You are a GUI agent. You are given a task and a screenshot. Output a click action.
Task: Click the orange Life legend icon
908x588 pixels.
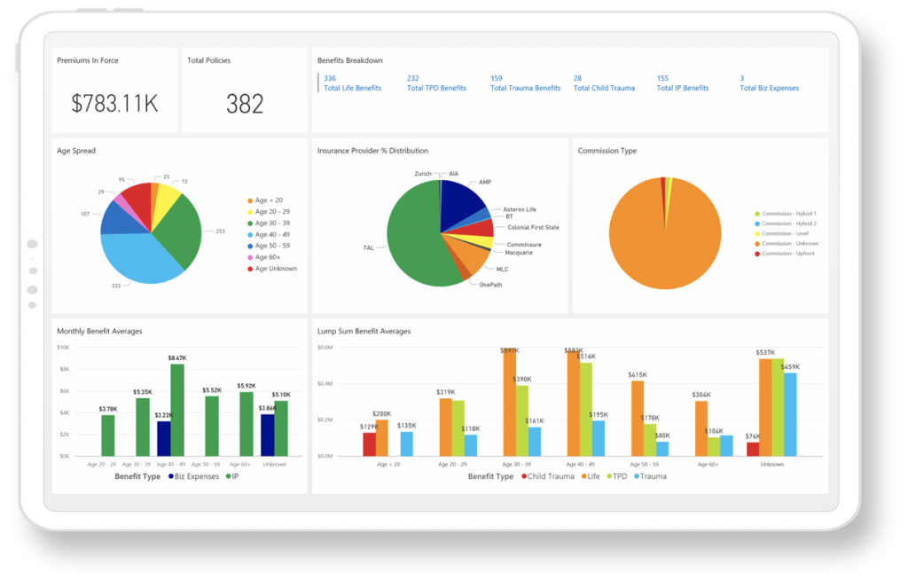click(583, 475)
